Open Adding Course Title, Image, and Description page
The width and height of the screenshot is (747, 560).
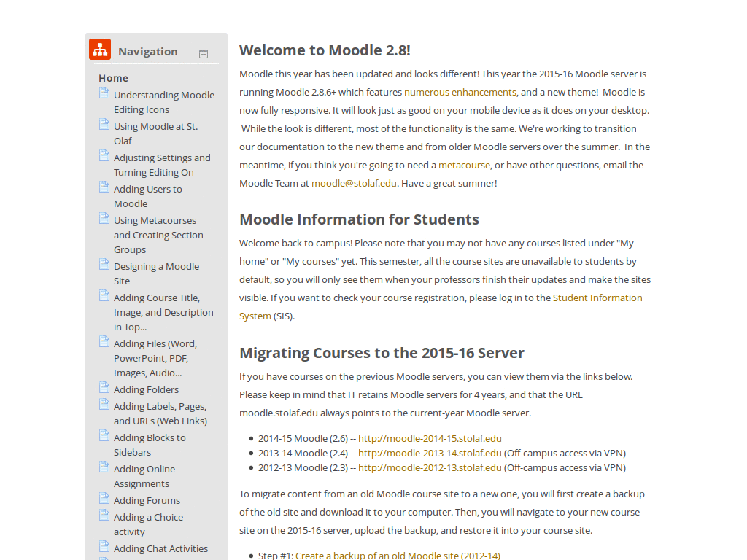163,312
